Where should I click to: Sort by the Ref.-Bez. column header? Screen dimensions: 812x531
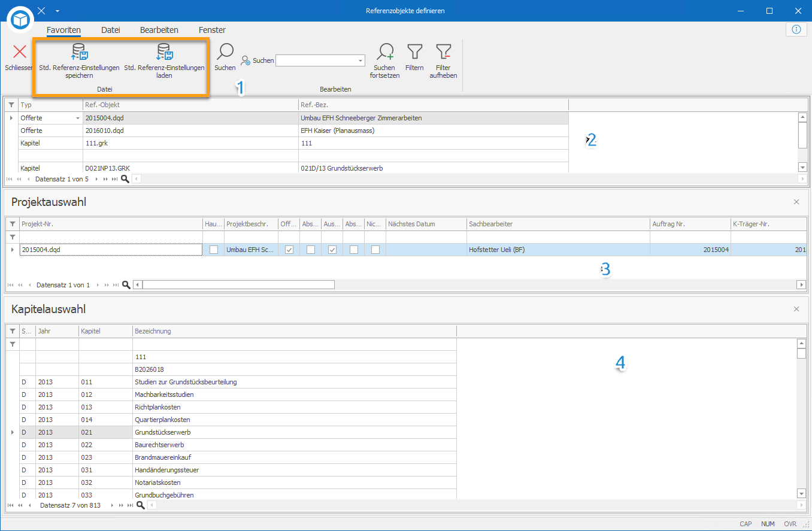click(433, 105)
